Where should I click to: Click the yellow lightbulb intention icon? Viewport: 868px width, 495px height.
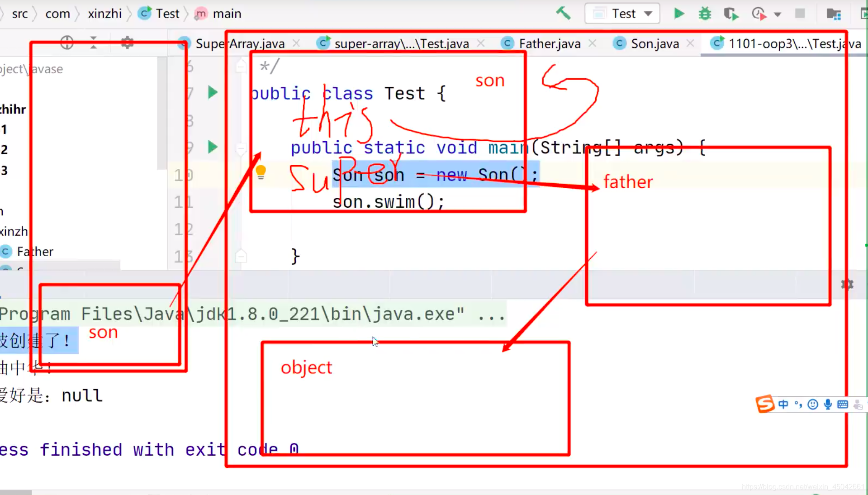(261, 172)
